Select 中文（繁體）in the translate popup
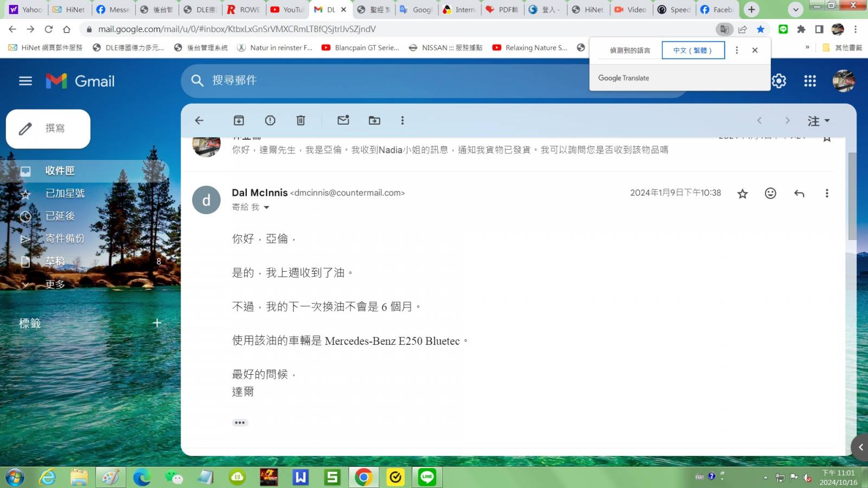 [693, 50]
